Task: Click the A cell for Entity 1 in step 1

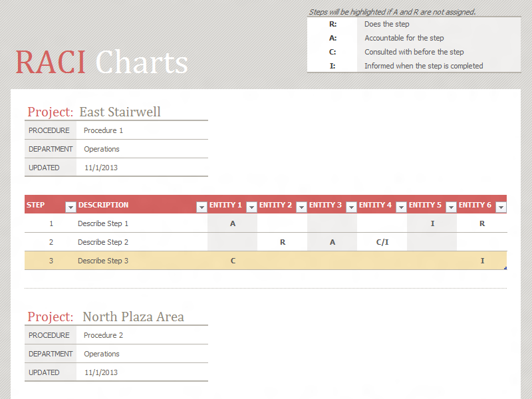Action: point(232,223)
